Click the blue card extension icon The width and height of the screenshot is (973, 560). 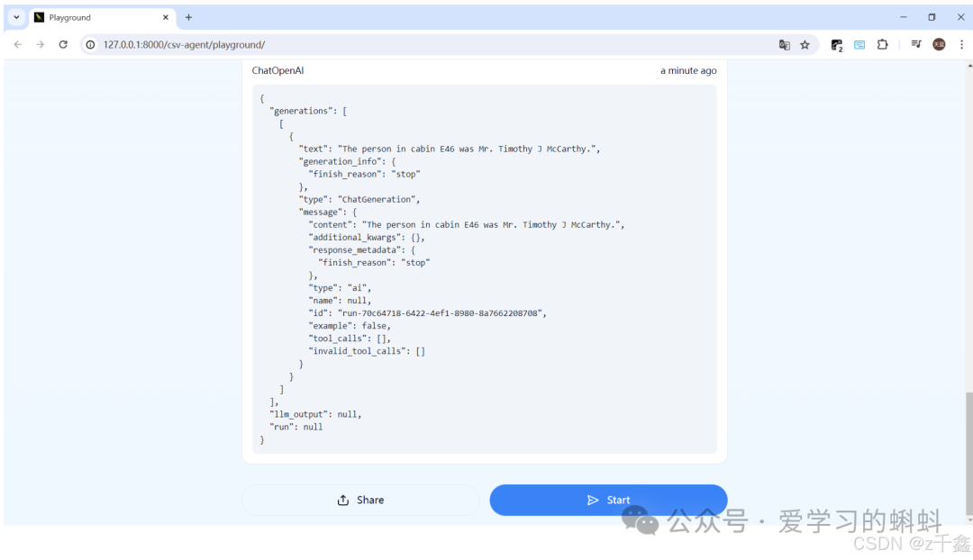859,44
